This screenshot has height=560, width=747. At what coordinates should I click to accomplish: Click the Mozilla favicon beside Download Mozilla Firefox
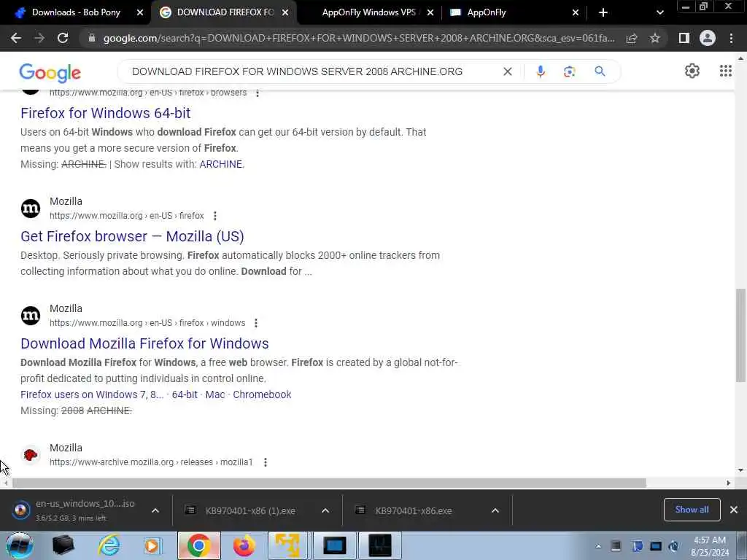click(x=31, y=316)
